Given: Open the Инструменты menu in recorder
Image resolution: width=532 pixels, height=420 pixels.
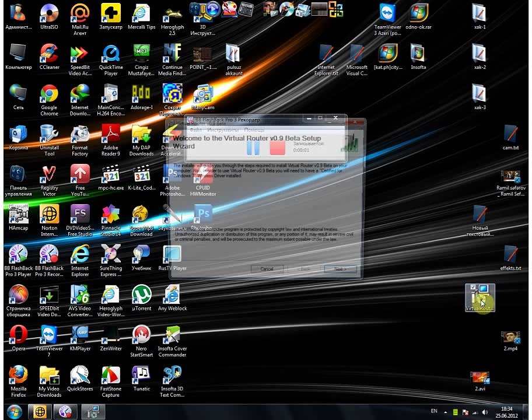Looking at the screenshot, I should point(223,130).
